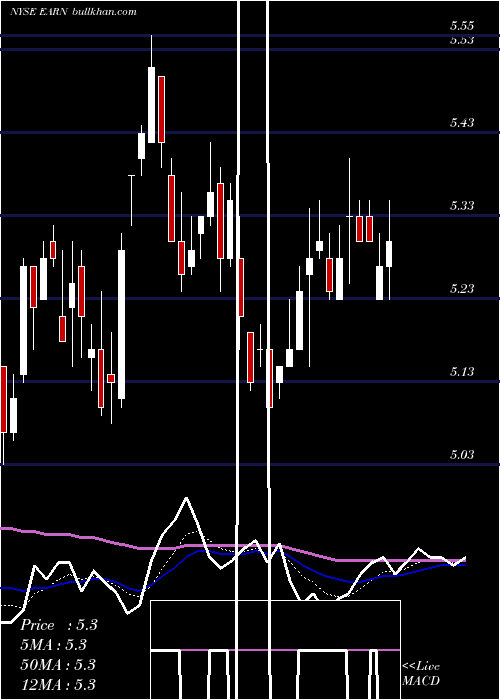The height and width of the screenshot is (700, 500).
Task: Click the Price : 5.3 readout
Action: (59, 625)
